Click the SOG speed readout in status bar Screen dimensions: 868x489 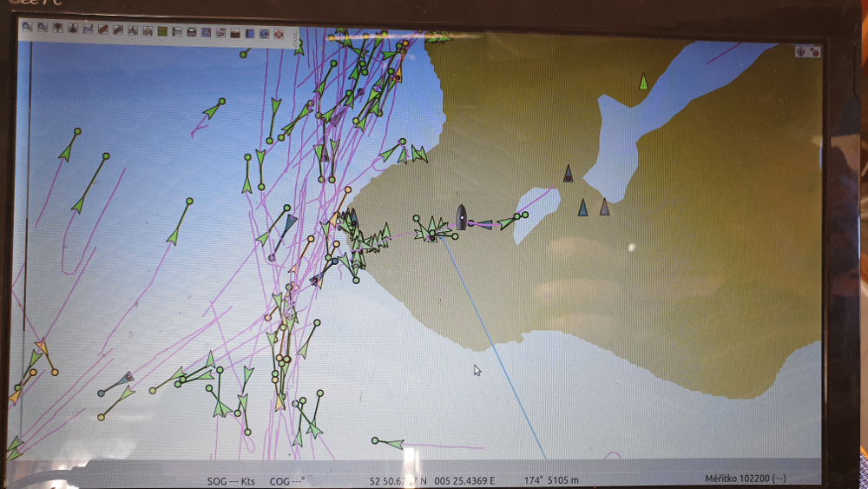click(x=231, y=480)
